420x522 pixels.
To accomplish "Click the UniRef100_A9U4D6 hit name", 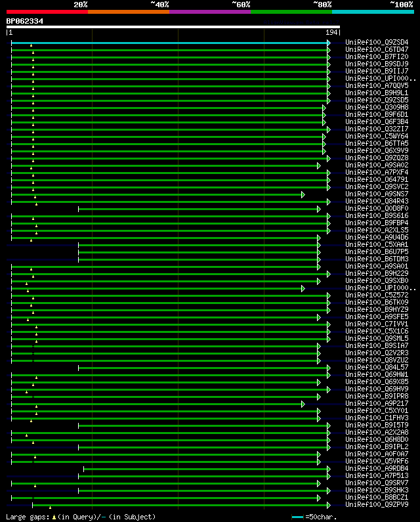I will coord(377,238).
